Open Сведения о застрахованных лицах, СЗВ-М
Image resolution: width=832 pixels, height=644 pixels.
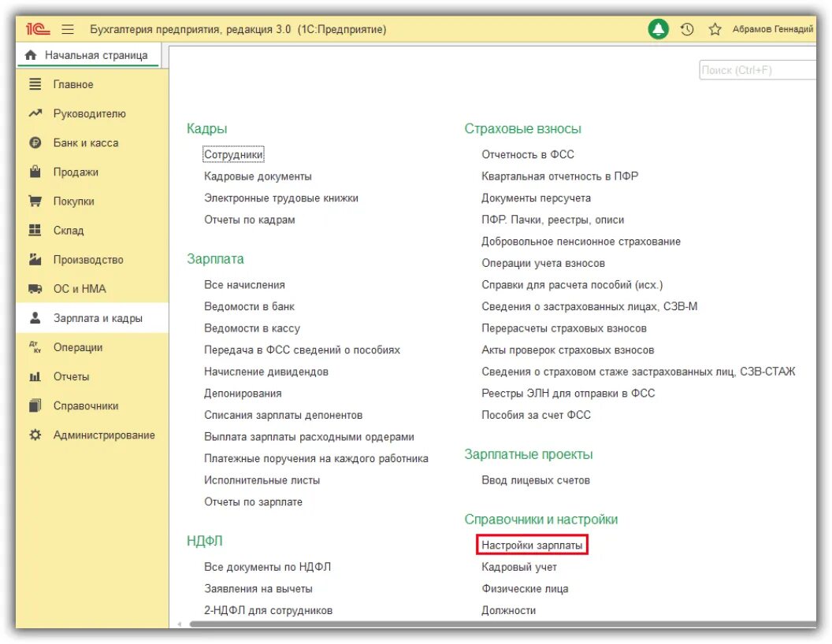click(589, 306)
